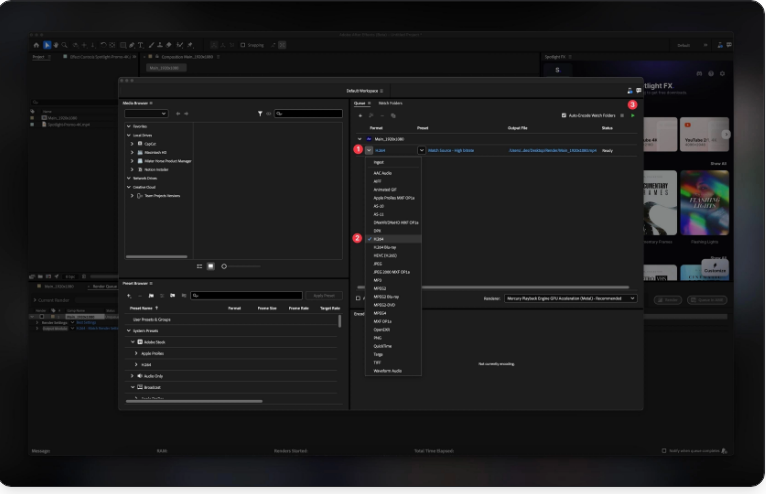Click the eye view icon in Media Browser
The image size is (766, 494).
coord(269,113)
